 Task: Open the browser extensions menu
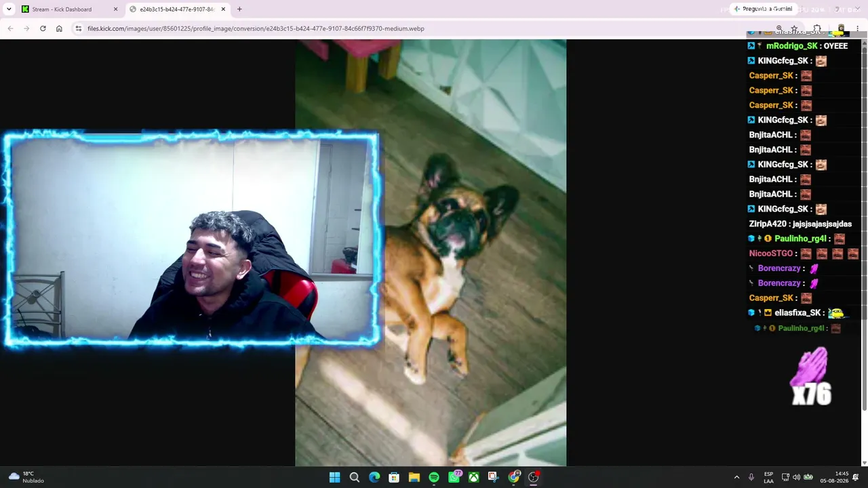(817, 28)
